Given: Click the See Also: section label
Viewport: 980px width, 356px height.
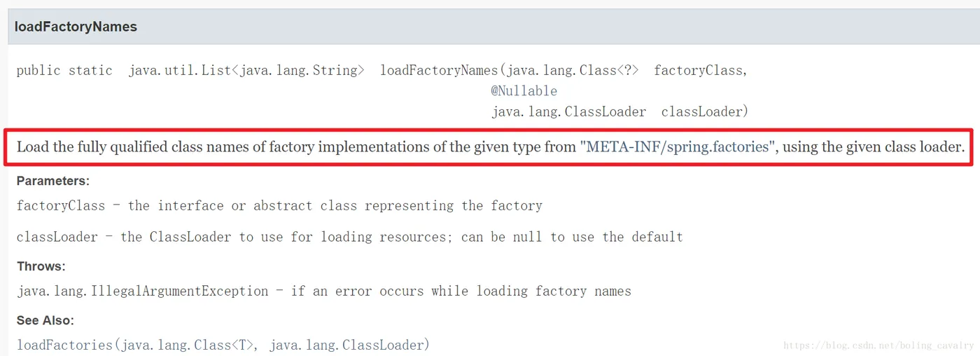Looking at the screenshot, I should (45, 320).
